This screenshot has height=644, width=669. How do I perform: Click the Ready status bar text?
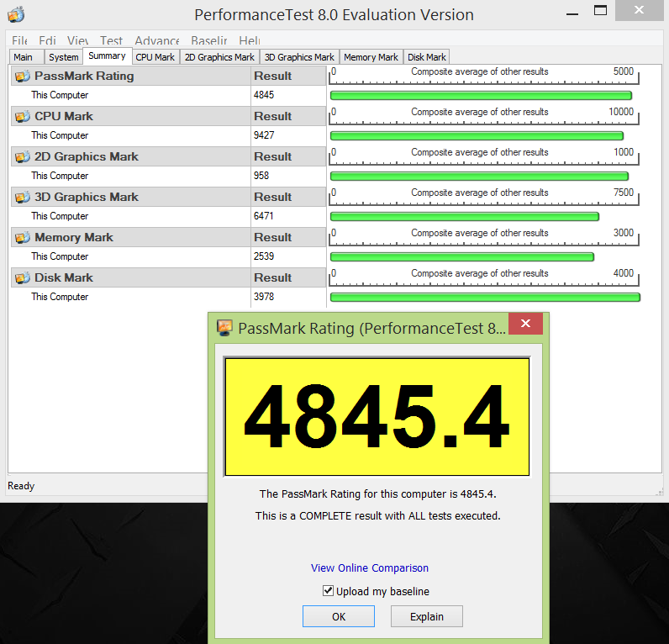tap(21, 486)
